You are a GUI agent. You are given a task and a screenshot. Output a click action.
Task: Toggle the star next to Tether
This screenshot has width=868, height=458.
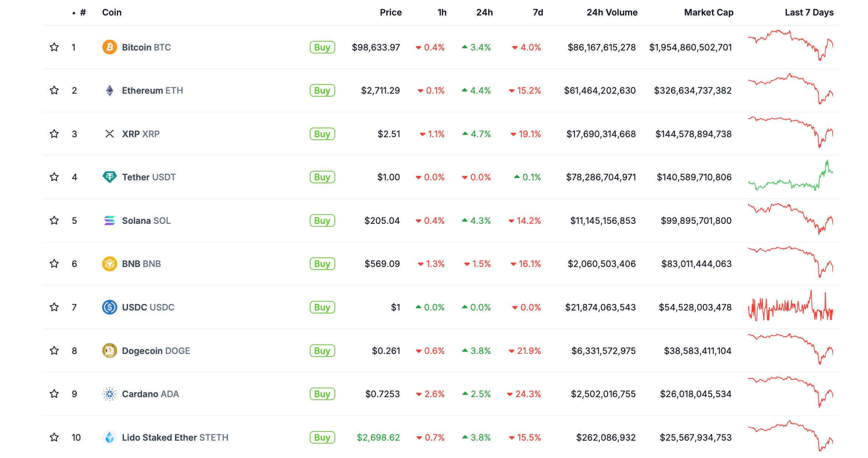54,177
